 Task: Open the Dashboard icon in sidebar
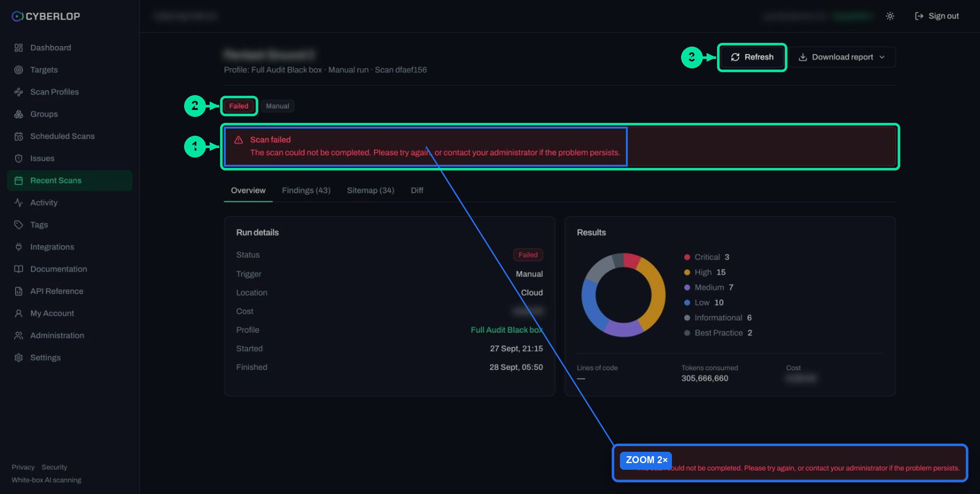click(x=18, y=48)
